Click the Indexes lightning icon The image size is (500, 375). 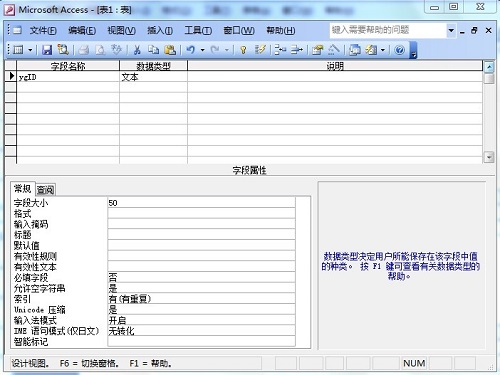point(260,50)
